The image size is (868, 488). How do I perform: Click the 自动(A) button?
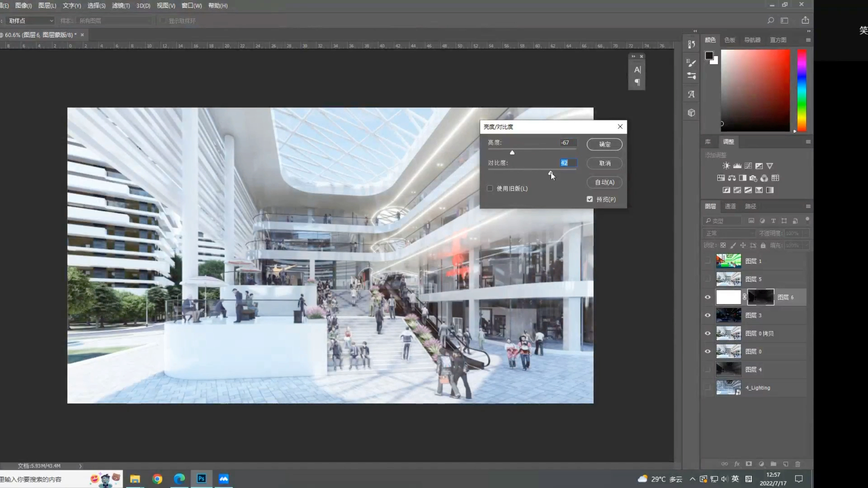coord(604,183)
